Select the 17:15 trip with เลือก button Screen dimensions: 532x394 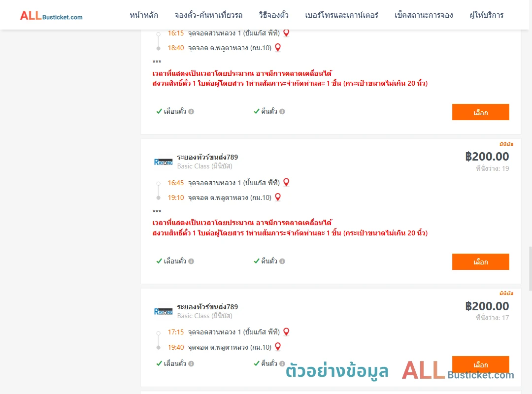click(x=480, y=364)
